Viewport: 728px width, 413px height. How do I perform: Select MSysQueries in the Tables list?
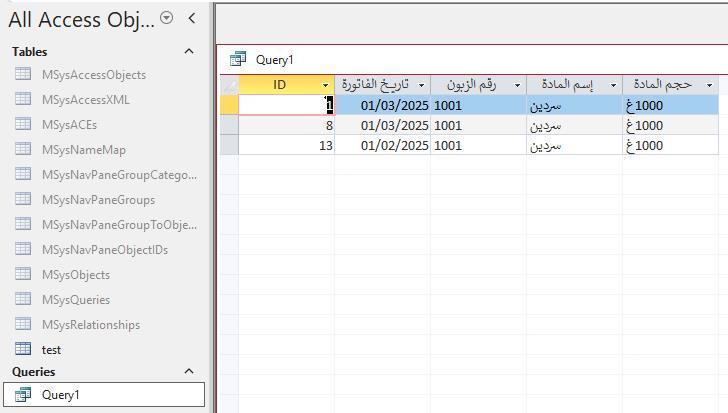[76, 300]
